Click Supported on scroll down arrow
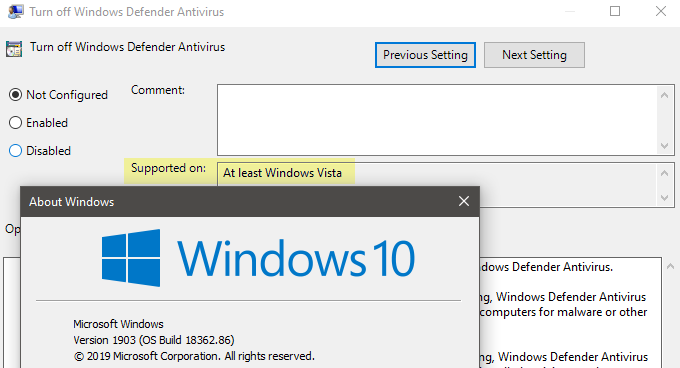This screenshot has height=368, width=680. [664, 198]
